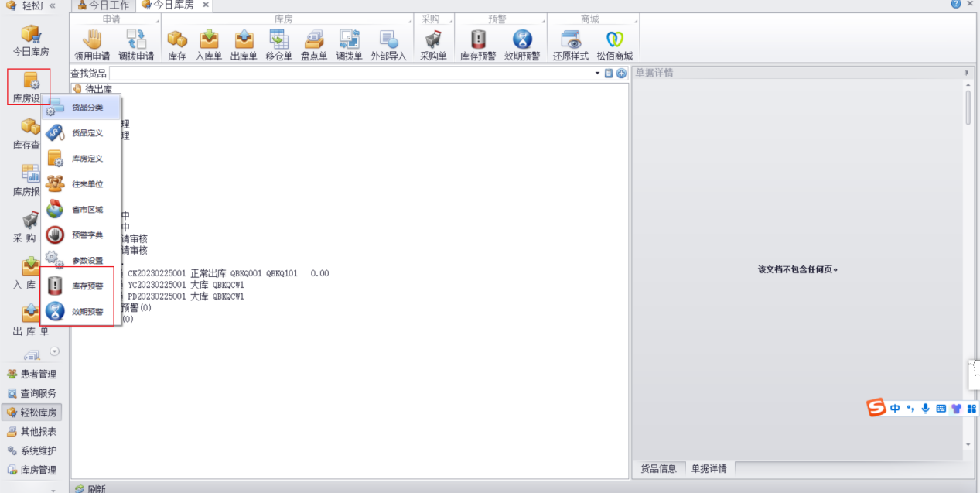The height and width of the screenshot is (493, 980).
Task: Open the help icon at the top right
Action: pos(957,4)
